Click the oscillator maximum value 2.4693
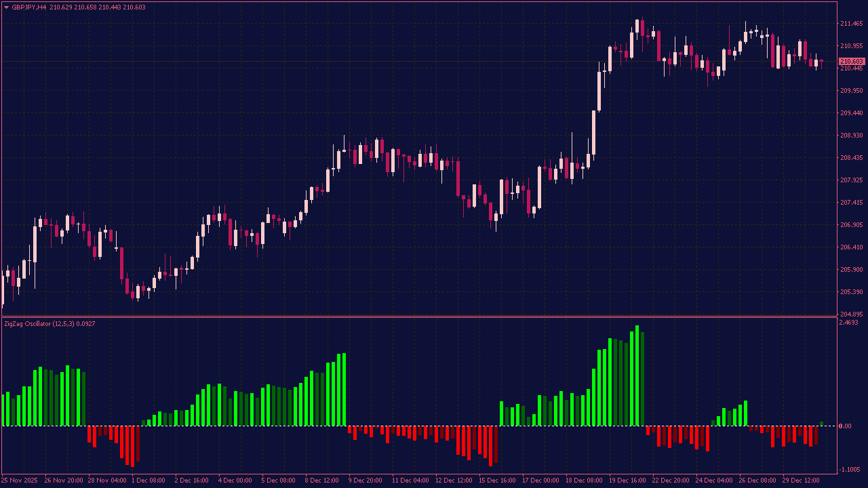This screenshot has width=868, height=488. (849, 323)
